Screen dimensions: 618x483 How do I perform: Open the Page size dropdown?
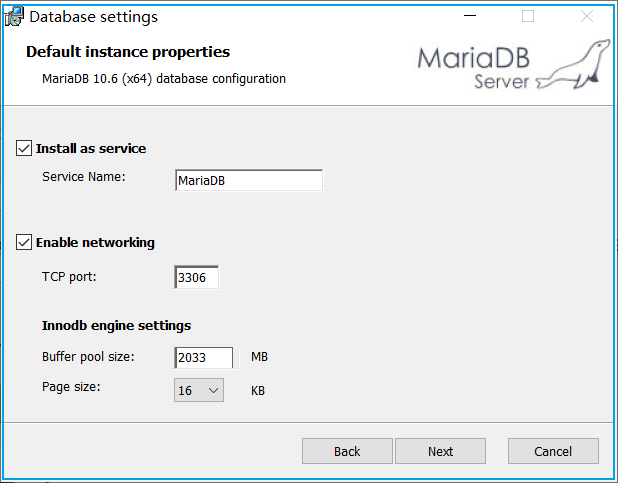click(x=199, y=390)
